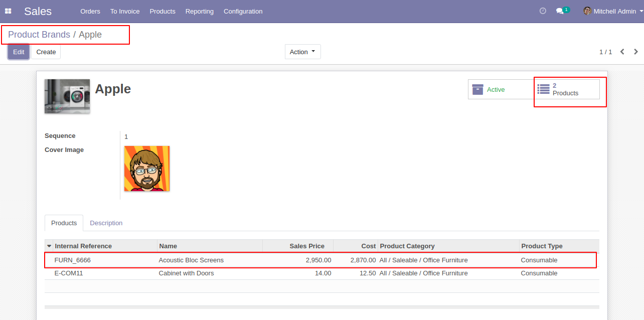Click the Apple brand logo image
Image resolution: width=644 pixels, height=320 pixels.
(67, 96)
